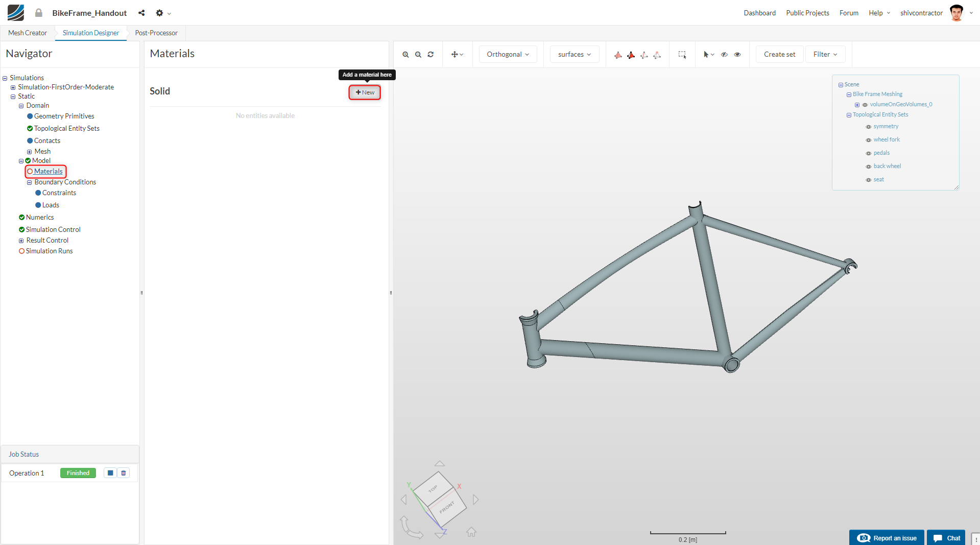The height and width of the screenshot is (545, 980).
Task: Toggle visibility of the symmetry entity set
Action: (868, 127)
